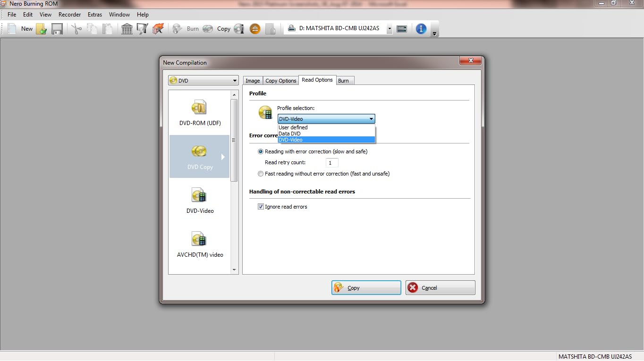Select DVD-ROM (UDF) compilation type

pyautogui.click(x=200, y=113)
